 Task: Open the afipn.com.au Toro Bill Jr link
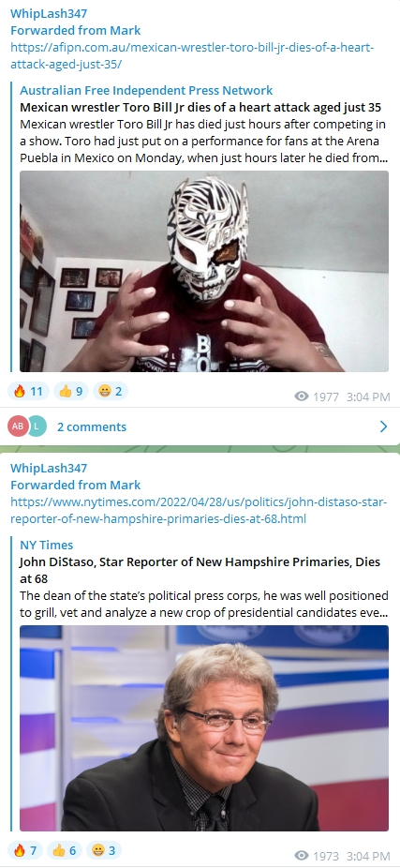point(192,56)
